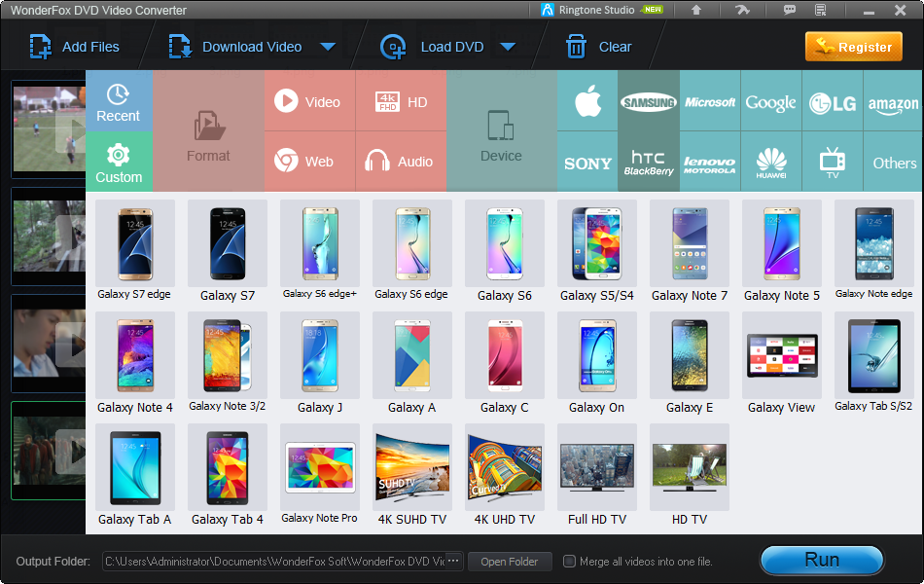924x584 pixels.
Task: Choose the Video format group
Action: pyautogui.click(x=310, y=101)
